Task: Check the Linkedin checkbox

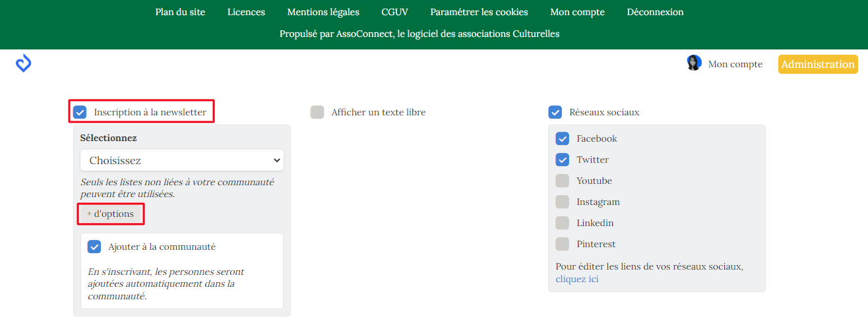Action: [x=562, y=223]
